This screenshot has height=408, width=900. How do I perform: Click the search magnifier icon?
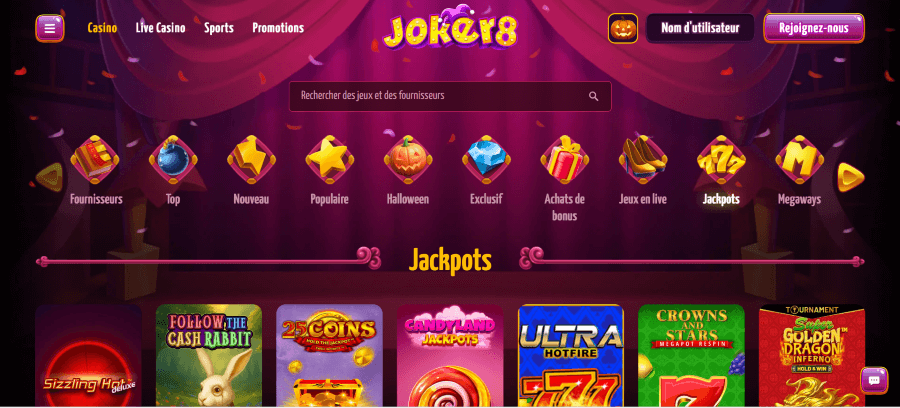pos(593,96)
